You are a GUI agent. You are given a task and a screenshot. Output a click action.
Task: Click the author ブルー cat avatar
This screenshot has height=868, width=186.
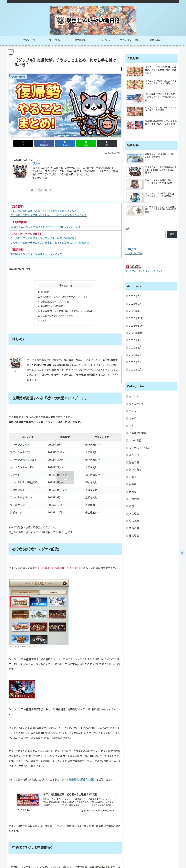tap(20, 171)
